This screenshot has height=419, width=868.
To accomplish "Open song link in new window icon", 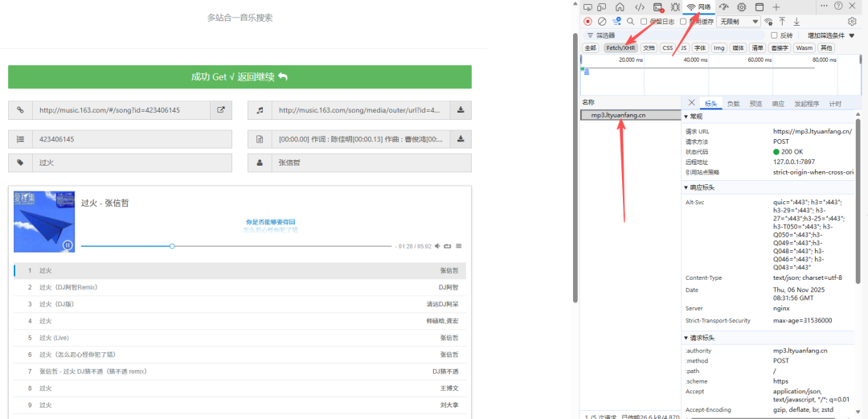I will click(221, 110).
